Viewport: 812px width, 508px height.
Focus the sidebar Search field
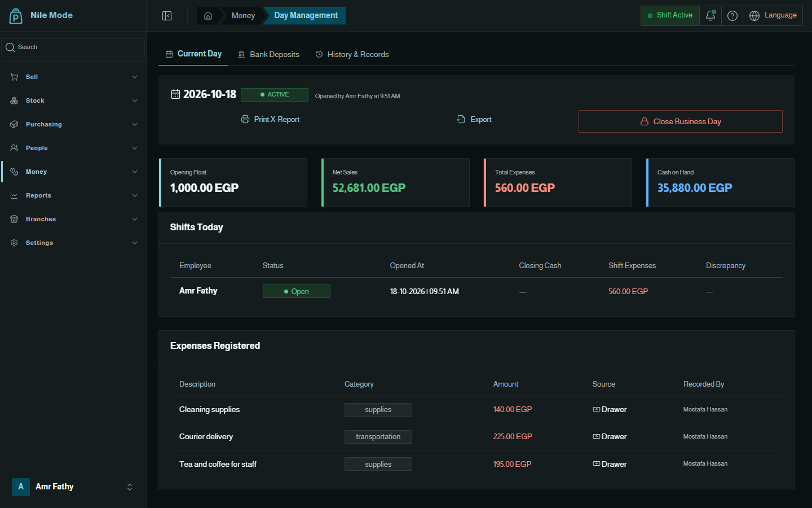[73, 47]
